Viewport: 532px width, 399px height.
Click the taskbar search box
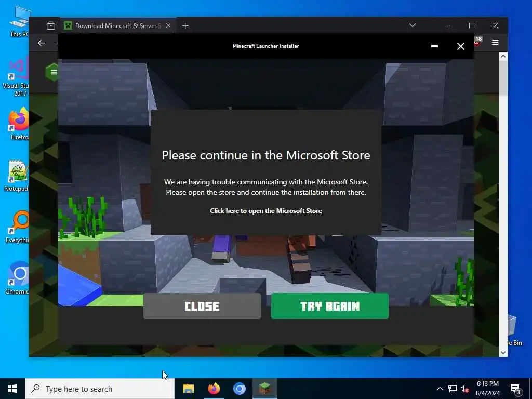(100, 389)
